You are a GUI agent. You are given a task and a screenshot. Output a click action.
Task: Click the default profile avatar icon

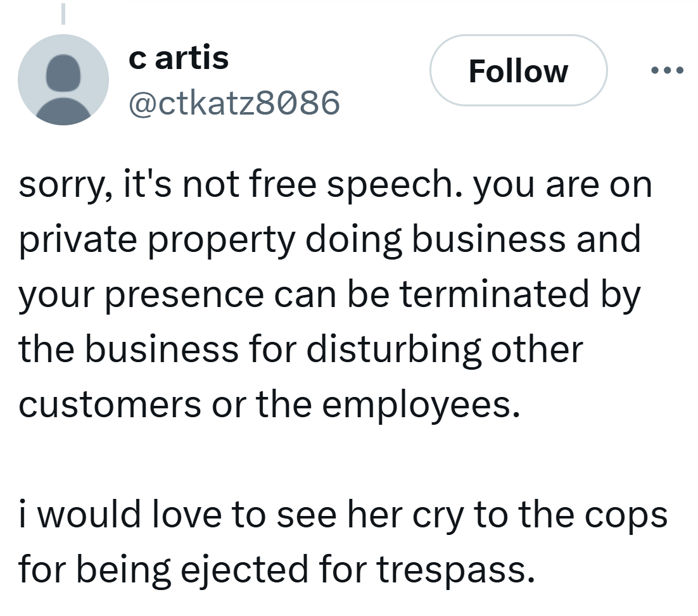point(63,80)
